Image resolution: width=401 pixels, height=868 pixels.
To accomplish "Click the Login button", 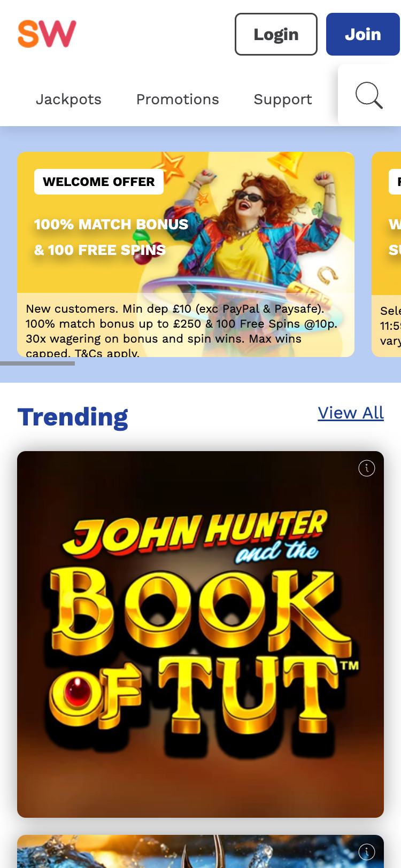I will pos(276,34).
